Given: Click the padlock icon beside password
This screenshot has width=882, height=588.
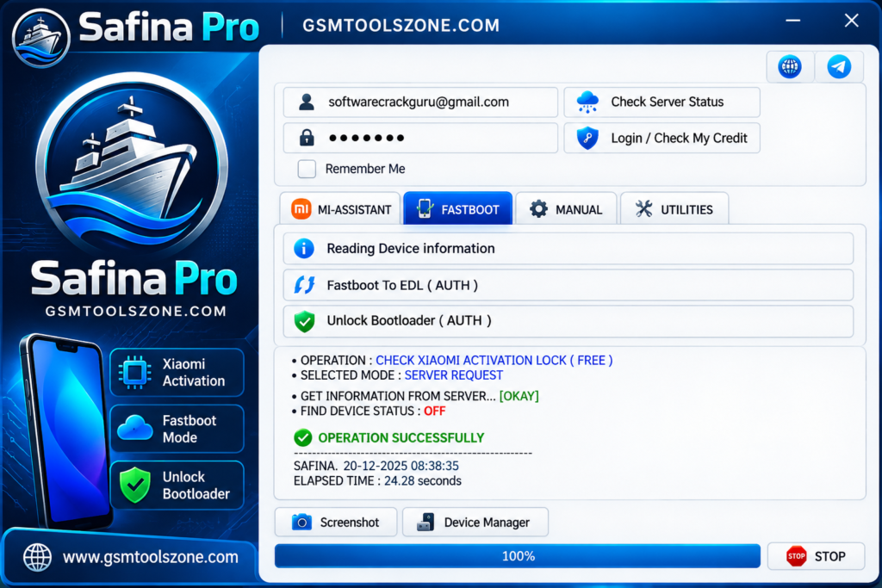Looking at the screenshot, I should pyautogui.click(x=307, y=137).
